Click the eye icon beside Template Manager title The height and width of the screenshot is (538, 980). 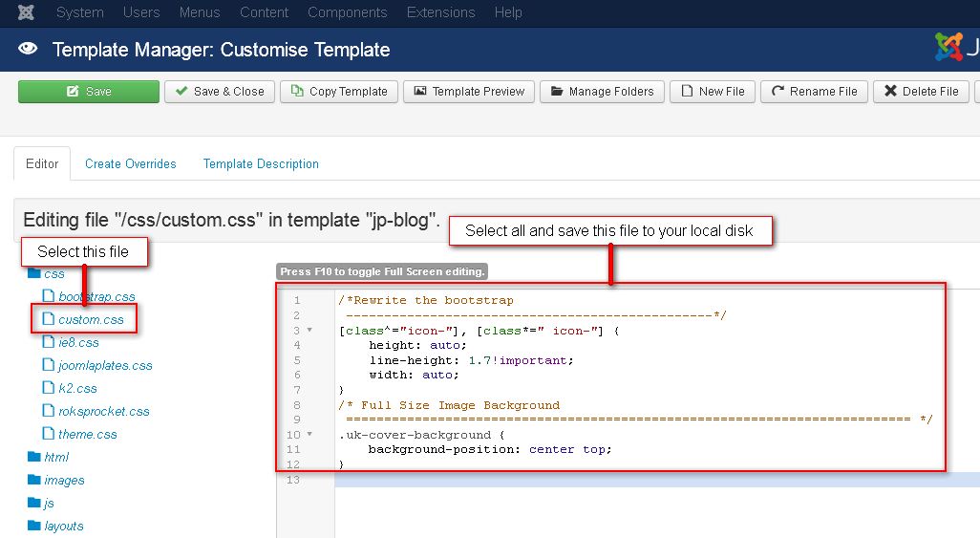point(28,49)
